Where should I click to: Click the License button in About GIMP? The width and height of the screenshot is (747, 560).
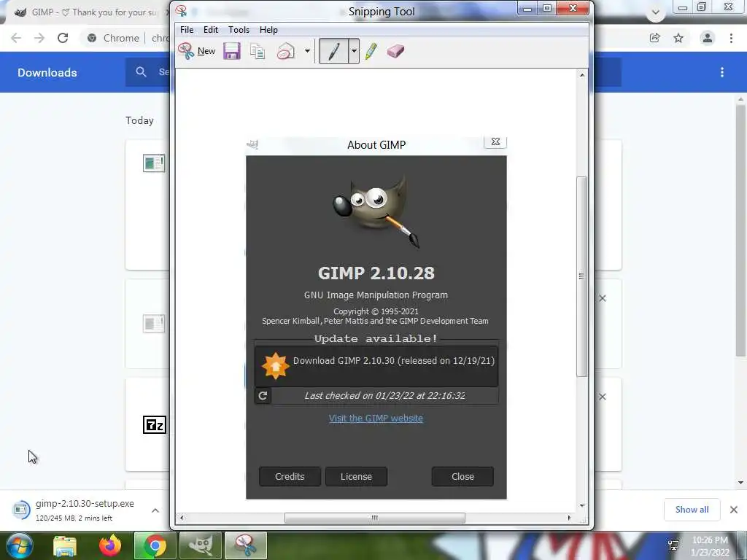click(356, 476)
